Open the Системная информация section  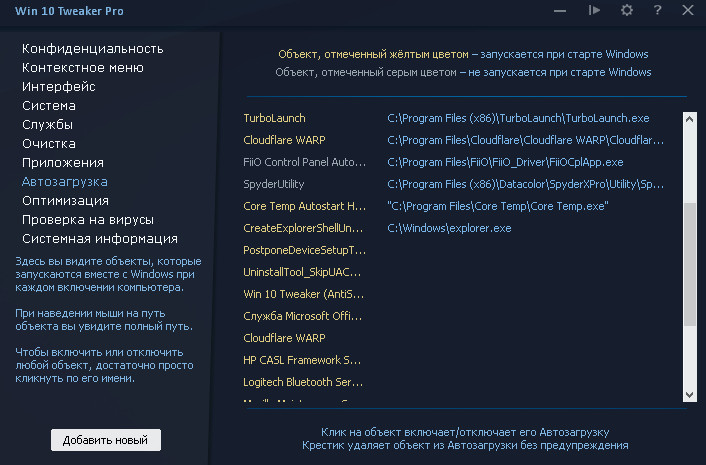tap(100, 239)
